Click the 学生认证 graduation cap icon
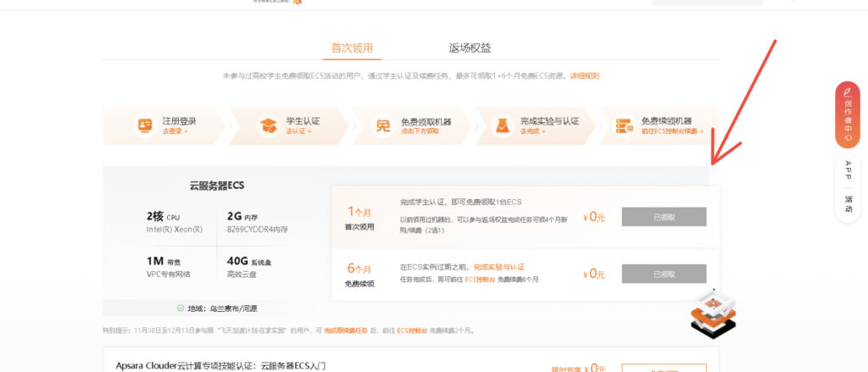 coord(269,125)
